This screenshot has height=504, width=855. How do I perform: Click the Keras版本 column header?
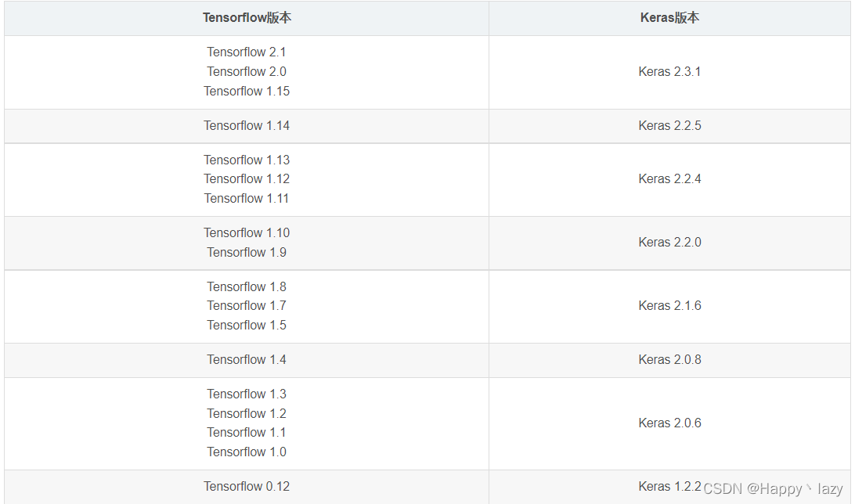(x=669, y=17)
